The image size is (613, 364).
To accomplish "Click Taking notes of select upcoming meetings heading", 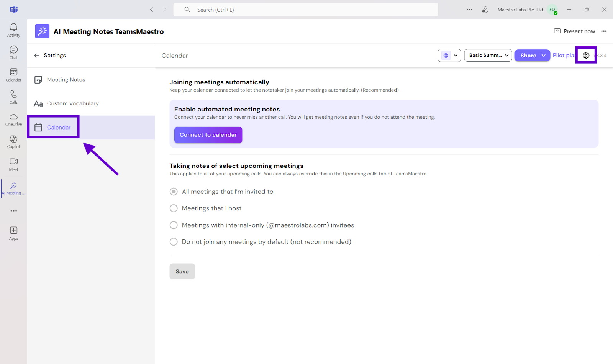I will [x=236, y=166].
